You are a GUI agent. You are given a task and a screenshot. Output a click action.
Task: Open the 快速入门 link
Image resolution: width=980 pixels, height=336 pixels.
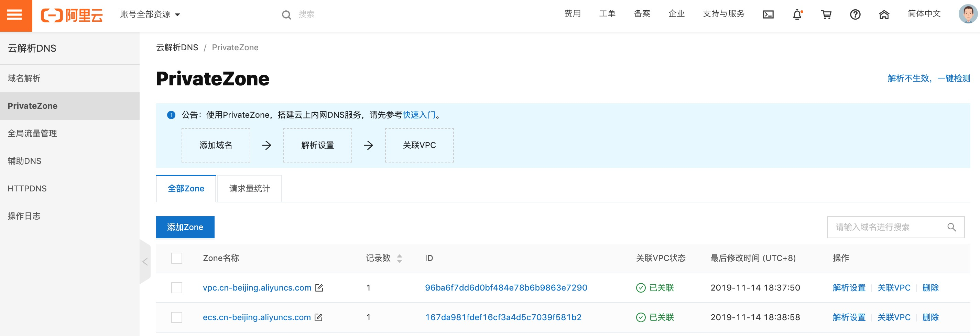coord(419,115)
